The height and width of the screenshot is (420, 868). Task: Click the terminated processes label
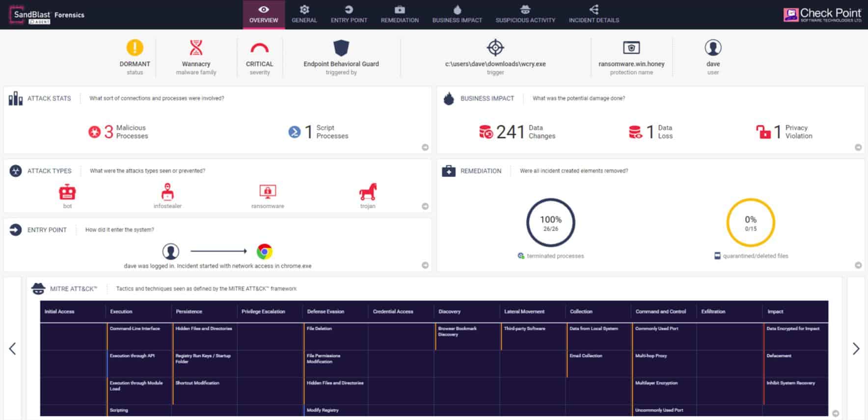[555, 256]
